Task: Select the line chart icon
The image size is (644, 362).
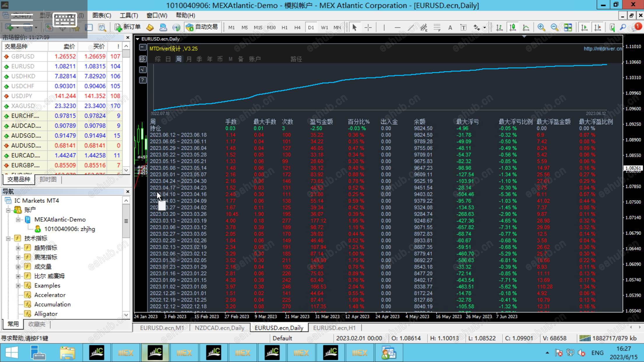Action: tap(526, 27)
